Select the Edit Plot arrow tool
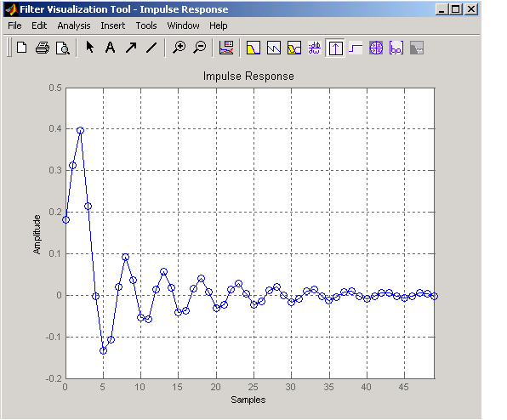The height and width of the screenshot is (420, 507). (90, 48)
